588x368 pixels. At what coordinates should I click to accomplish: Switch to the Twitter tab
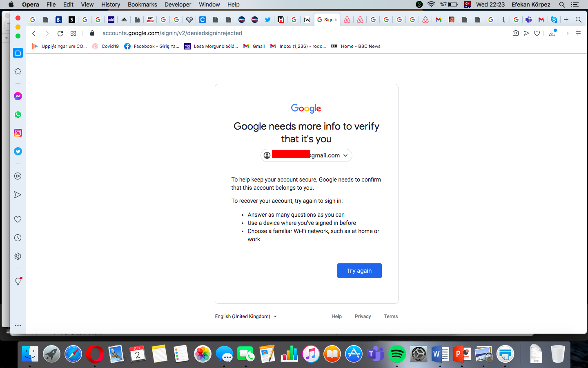(268, 20)
